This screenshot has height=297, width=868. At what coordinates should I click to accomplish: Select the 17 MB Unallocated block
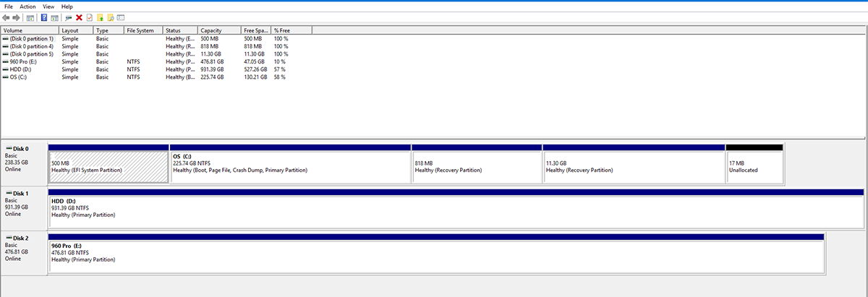[x=754, y=164]
